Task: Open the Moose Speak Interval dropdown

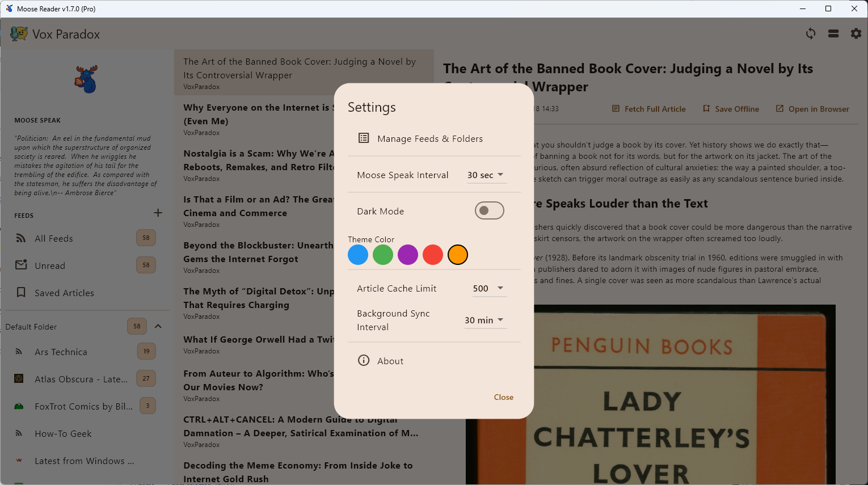Action: pos(486,175)
